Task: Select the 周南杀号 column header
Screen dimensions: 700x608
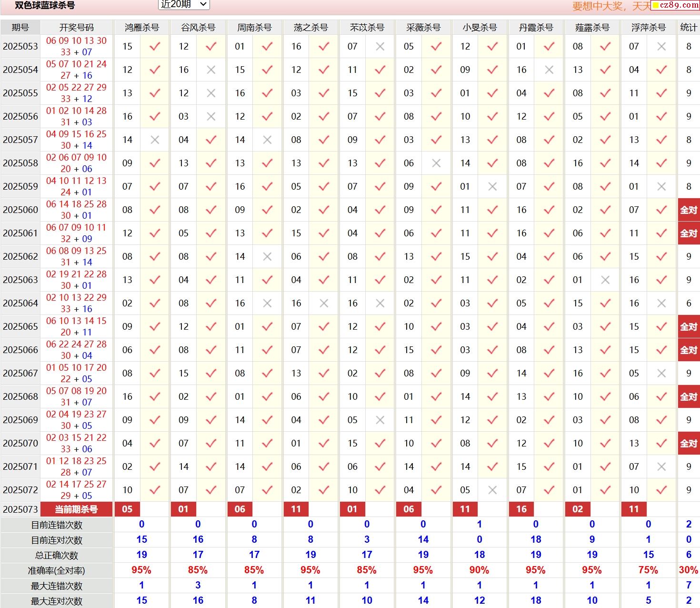Action: (x=254, y=28)
